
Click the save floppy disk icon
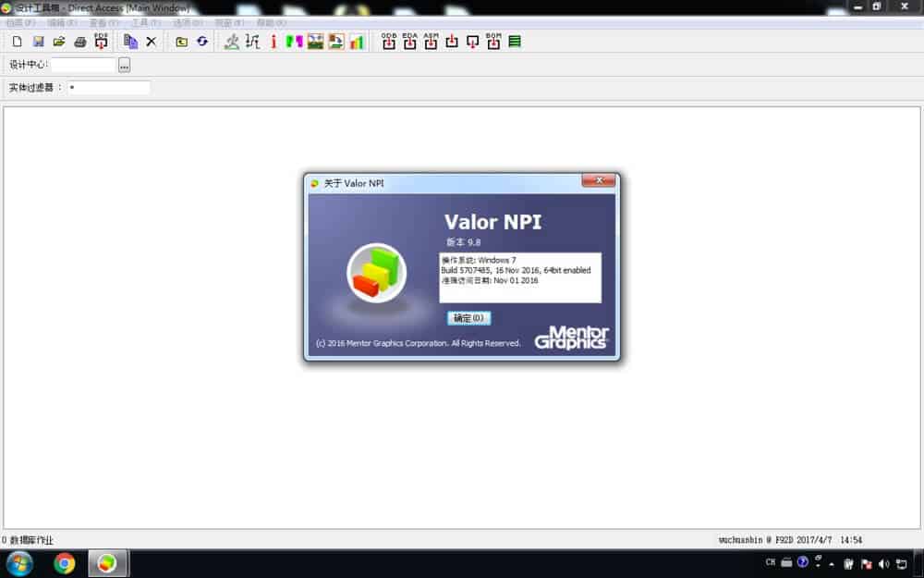[39, 42]
